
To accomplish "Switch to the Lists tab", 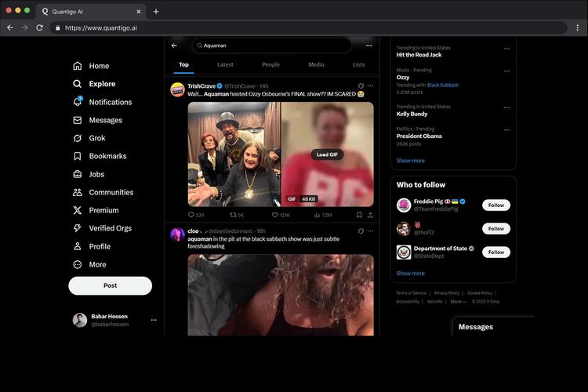I will [x=358, y=65].
